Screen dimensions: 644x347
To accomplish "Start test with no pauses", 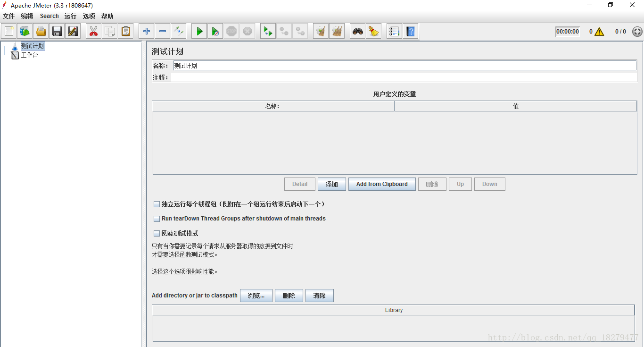I will point(215,31).
